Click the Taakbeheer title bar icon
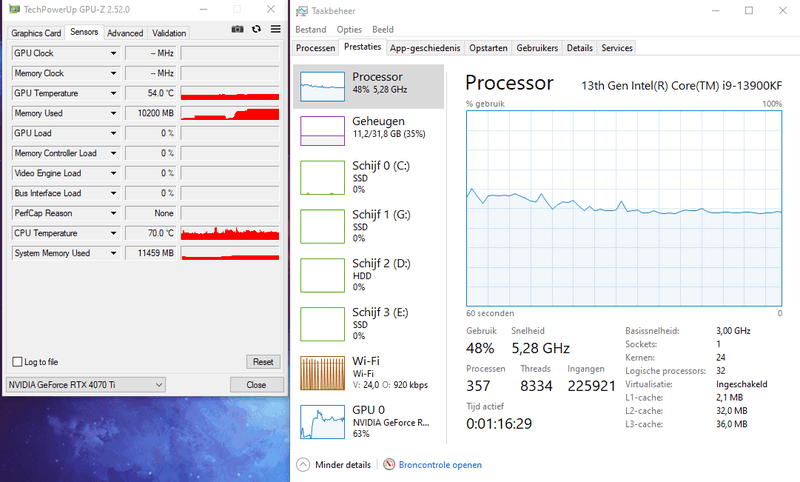The height and width of the screenshot is (482, 800). [x=302, y=11]
